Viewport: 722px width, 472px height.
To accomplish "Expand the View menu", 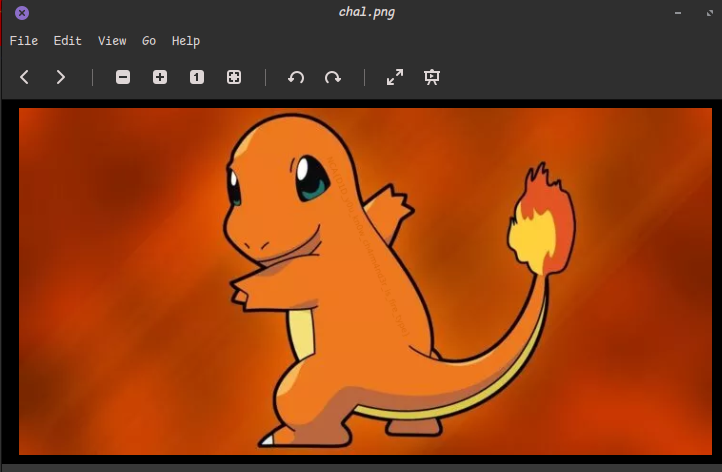I will [112, 41].
